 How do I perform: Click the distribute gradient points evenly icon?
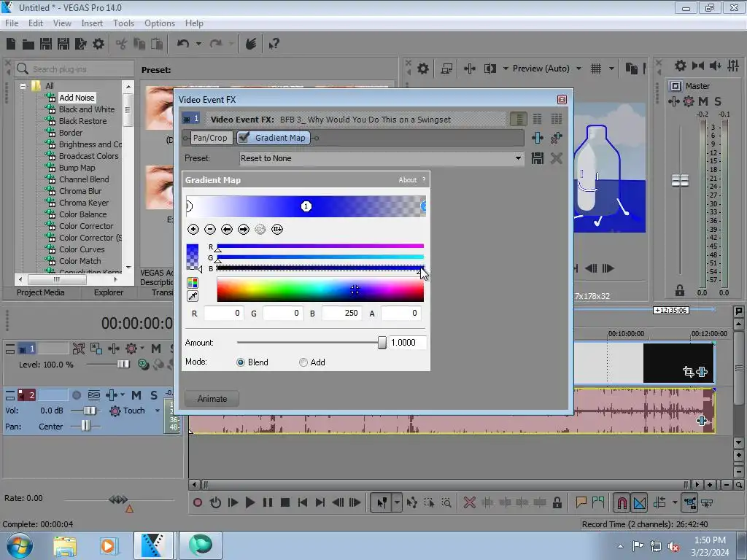pos(277,230)
